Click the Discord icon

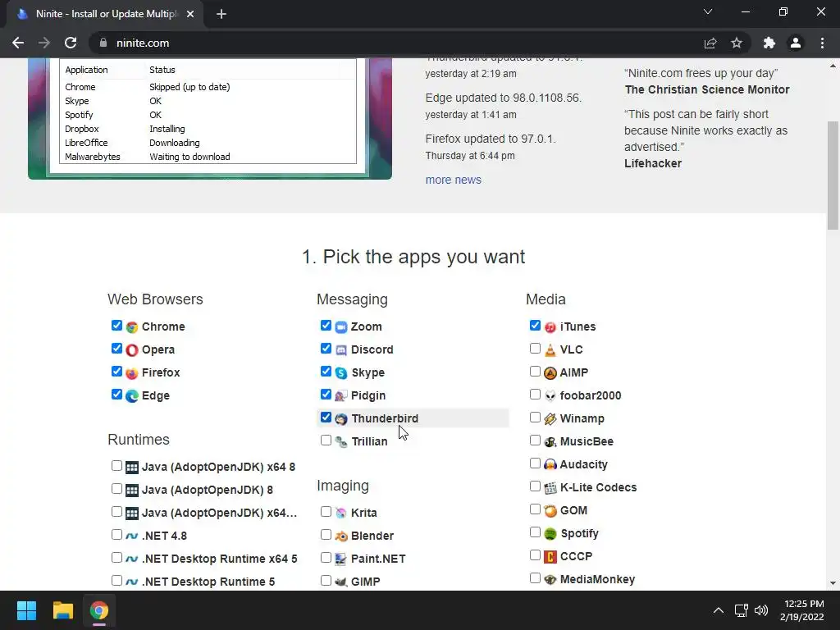tap(341, 349)
